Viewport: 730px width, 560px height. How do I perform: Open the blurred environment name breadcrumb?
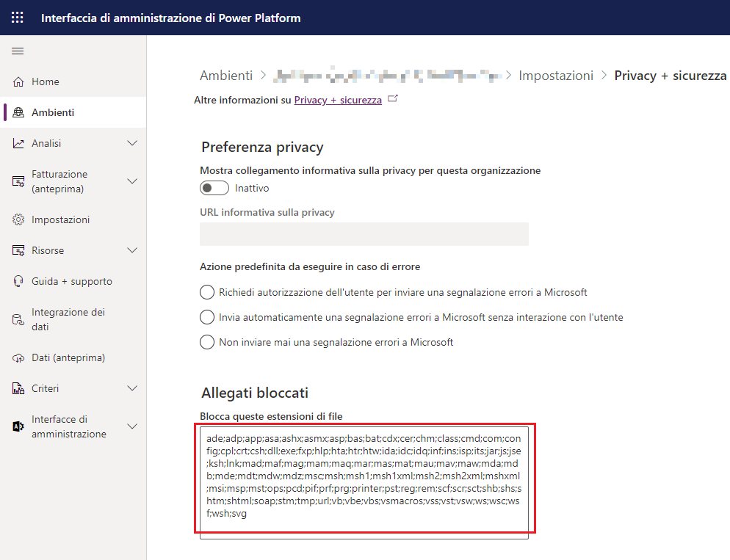(x=387, y=76)
